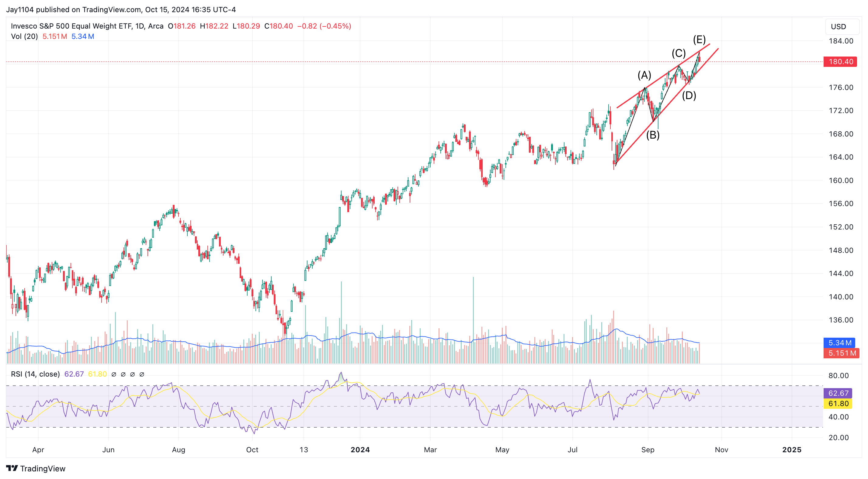Click the 144.00 price axis label

pyautogui.click(x=841, y=274)
